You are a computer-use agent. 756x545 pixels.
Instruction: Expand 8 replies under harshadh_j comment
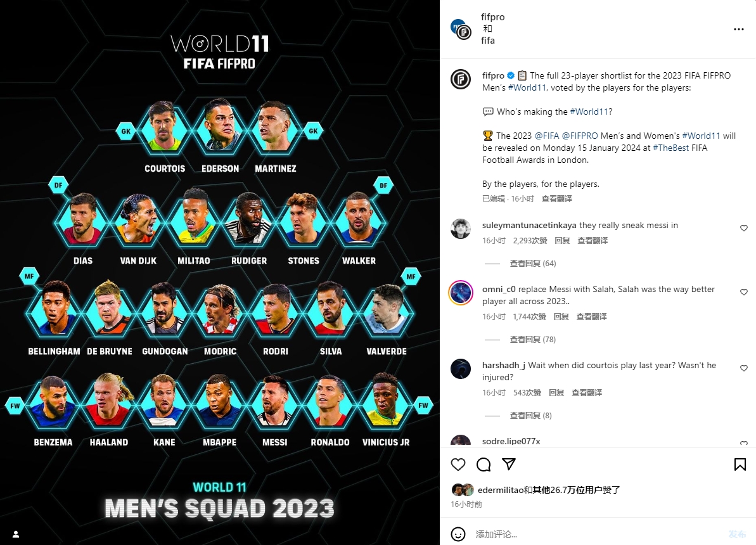click(x=531, y=415)
